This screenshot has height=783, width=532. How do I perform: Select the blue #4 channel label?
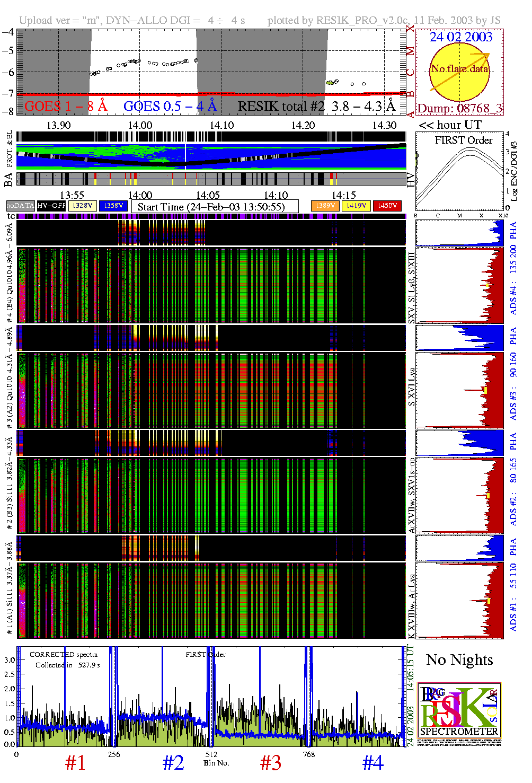(373, 763)
